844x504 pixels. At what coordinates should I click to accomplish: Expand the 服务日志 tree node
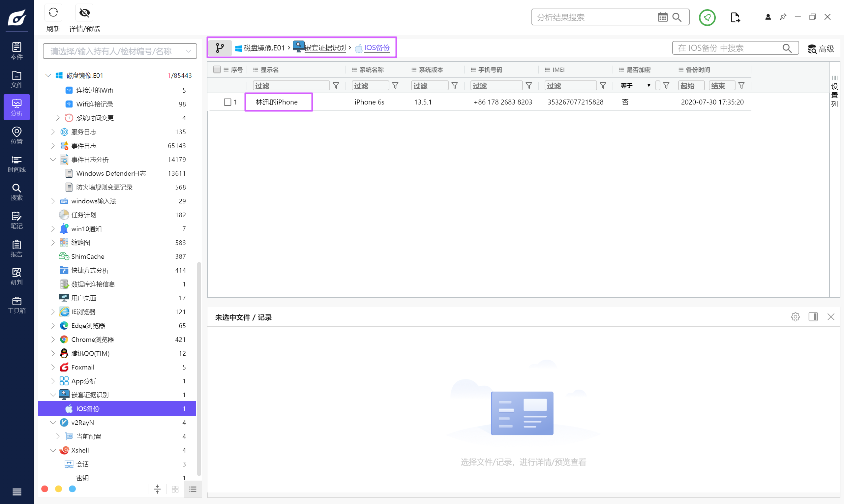click(x=53, y=132)
